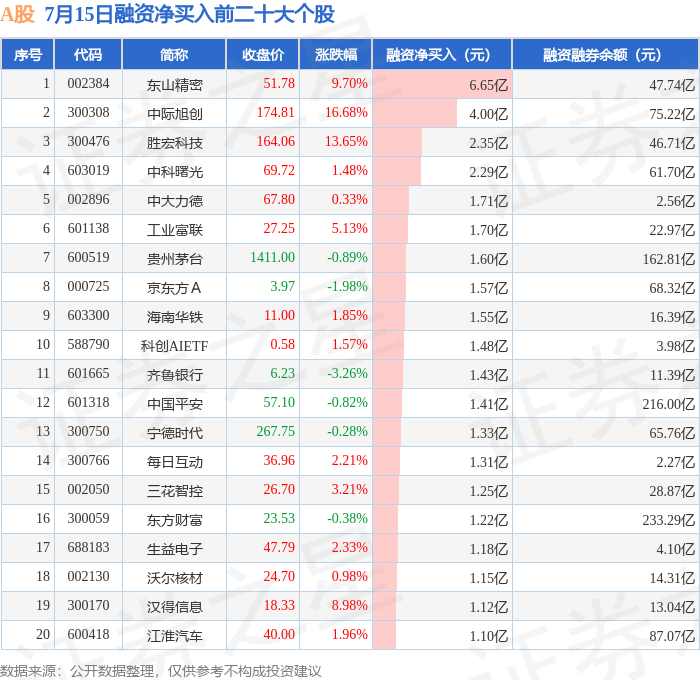Screen dimensions: 700x680
Task: Click the 162.81亿 balance cell
Action: 669,259
